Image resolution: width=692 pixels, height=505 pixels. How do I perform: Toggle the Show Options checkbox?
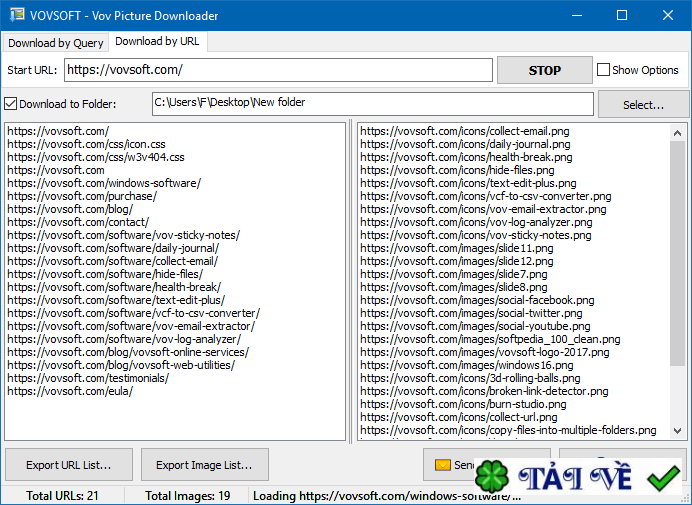click(x=603, y=70)
